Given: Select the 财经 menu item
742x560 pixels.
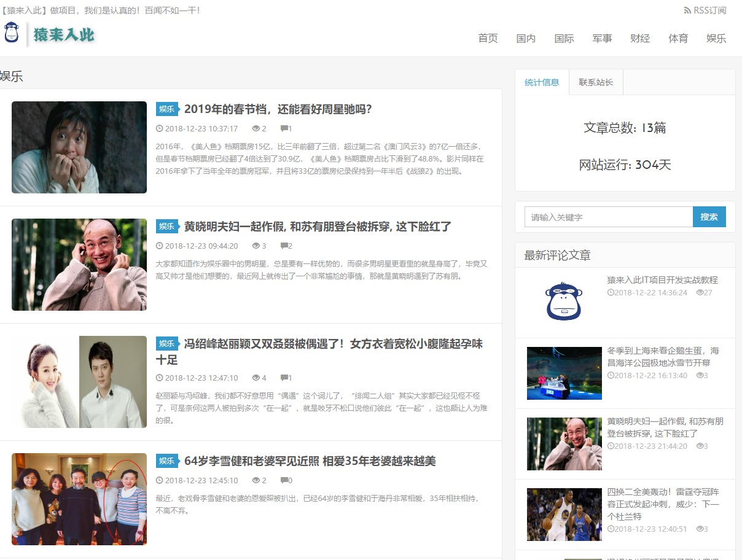Looking at the screenshot, I should [x=639, y=38].
